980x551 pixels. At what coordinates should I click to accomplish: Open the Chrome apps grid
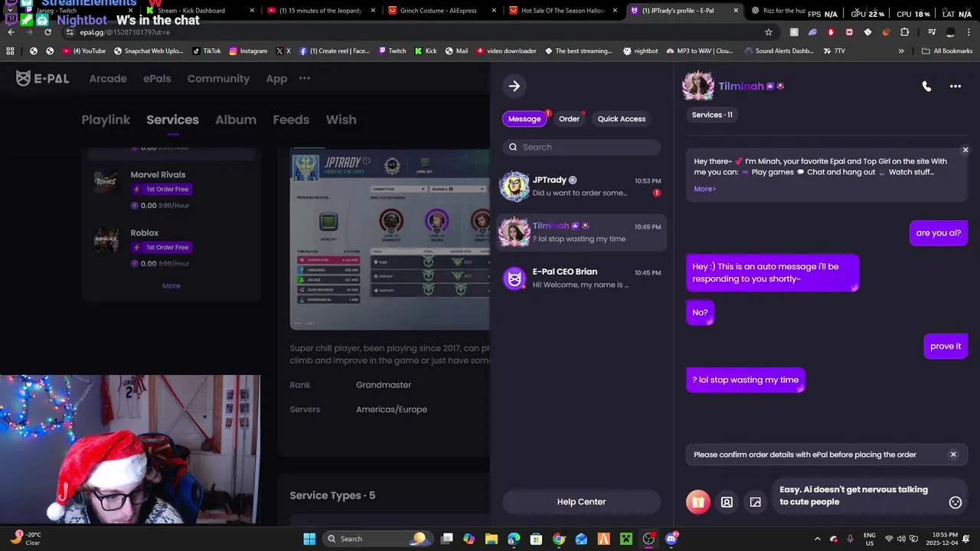[x=10, y=51]
